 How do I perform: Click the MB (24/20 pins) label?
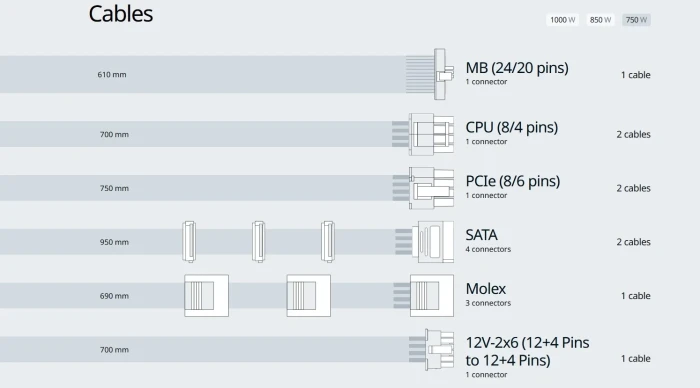[517, 68]
